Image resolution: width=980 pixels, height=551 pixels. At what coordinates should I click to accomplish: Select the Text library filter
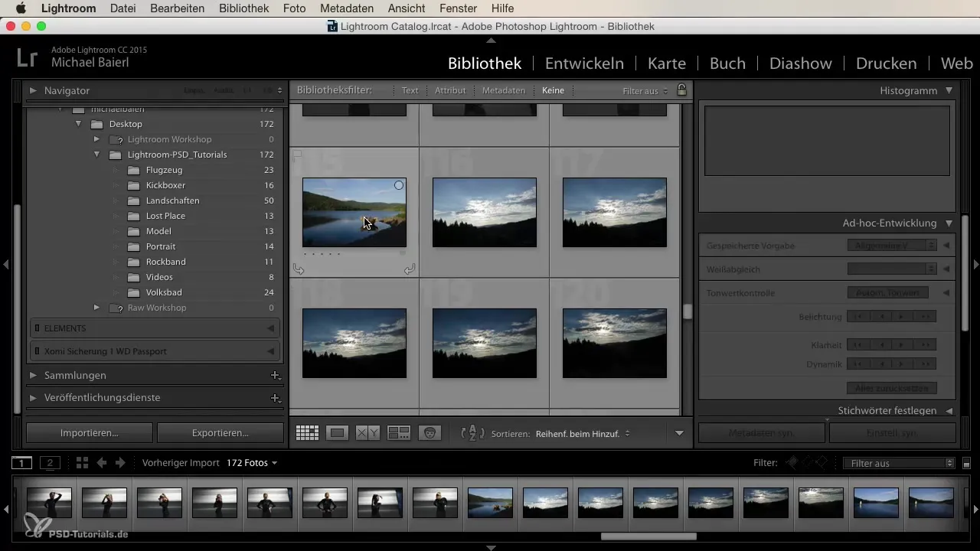[x=410, y=90]
